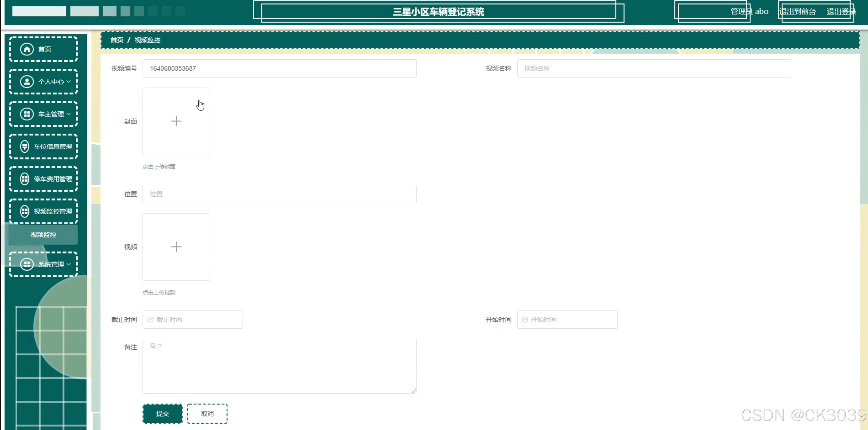Click the 位置 text field
Screen dimensions: 868x430
coord(279,194)
